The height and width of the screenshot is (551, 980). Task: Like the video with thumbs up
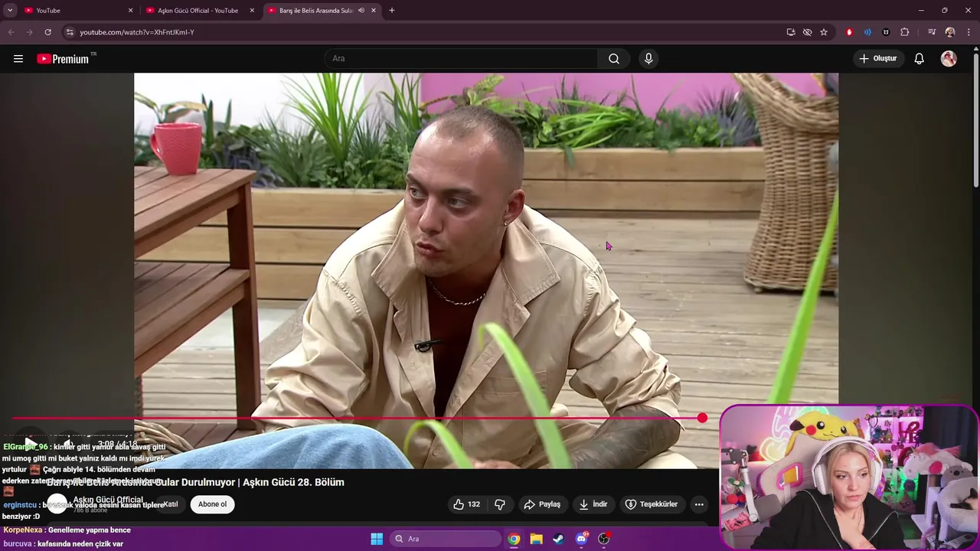[466, 504]
